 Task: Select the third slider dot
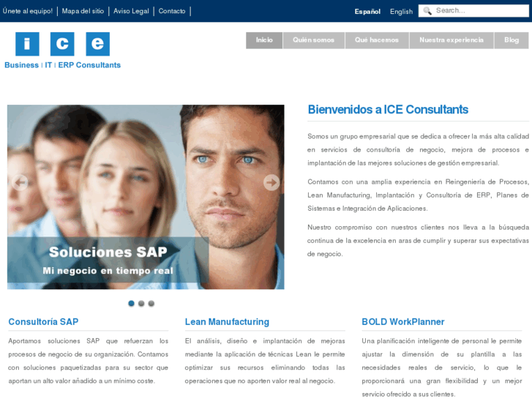coord(151,303)
